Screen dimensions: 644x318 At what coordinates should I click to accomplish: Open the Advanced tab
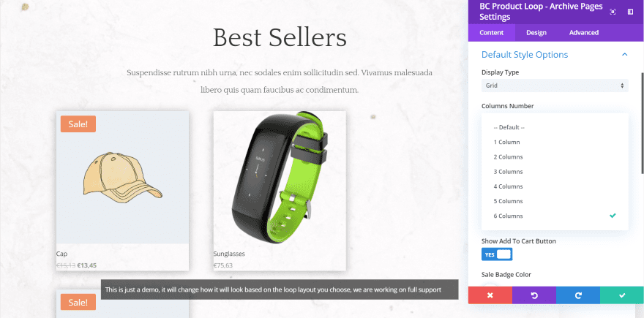point(584,32)
